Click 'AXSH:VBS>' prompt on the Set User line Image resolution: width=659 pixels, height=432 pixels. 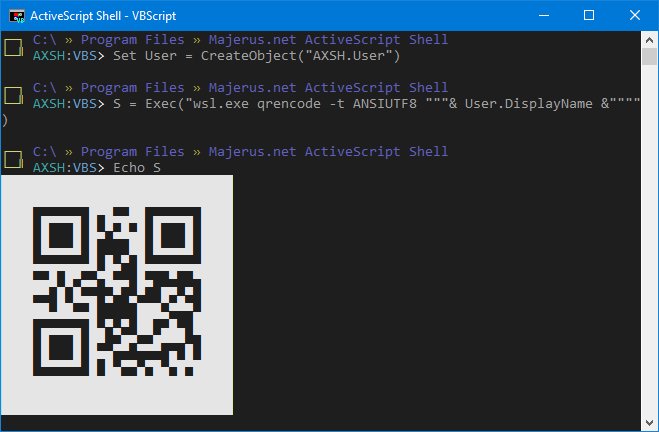click(x=69, y=56)
